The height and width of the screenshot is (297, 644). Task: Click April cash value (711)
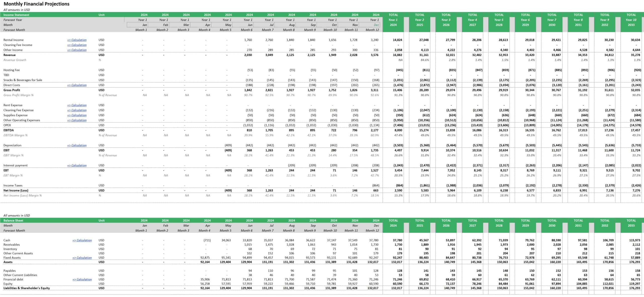[x=207, y=240]
